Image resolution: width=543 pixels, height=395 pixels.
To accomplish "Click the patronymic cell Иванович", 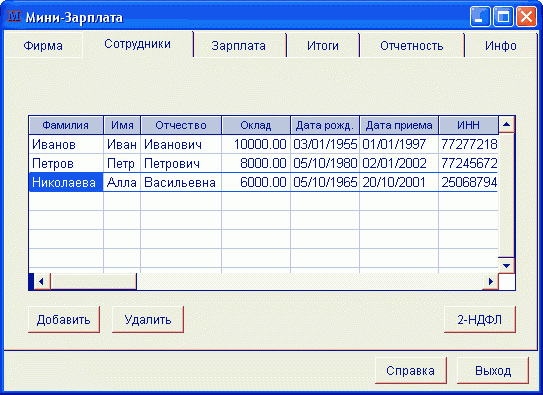I will pyautogui.click(x=181, y=144).
